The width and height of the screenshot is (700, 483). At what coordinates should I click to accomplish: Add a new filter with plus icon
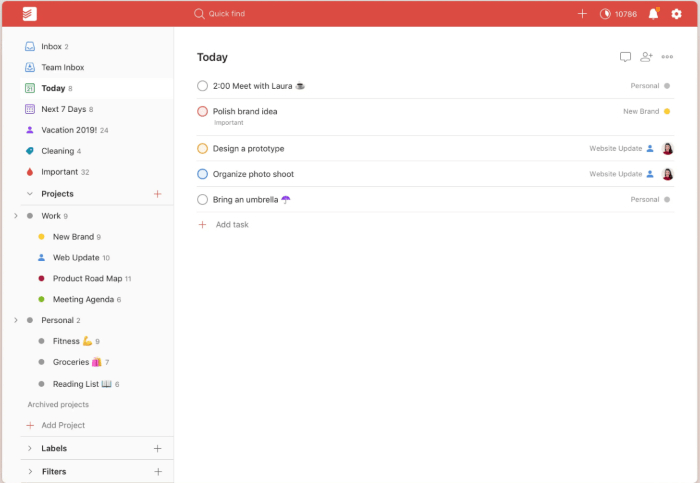click(x=158, y=472)
